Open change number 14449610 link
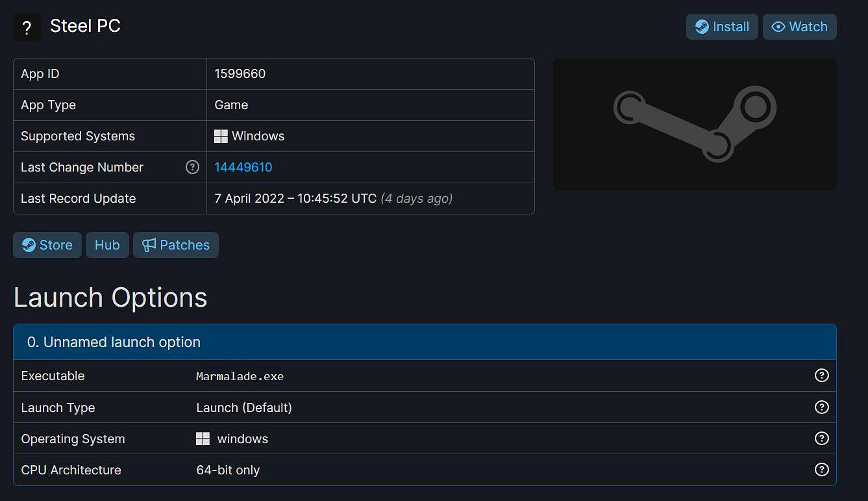The height and width of the screenshot is (501, 868). point(243,167)
